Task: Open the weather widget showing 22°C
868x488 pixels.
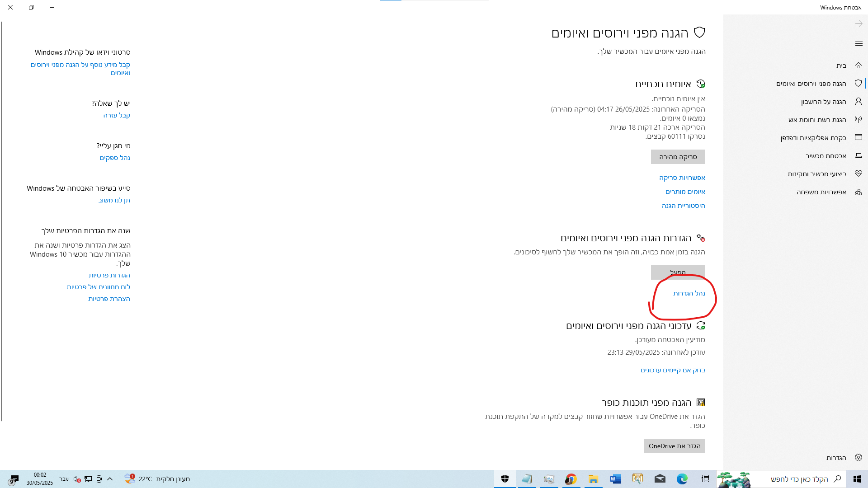Action: (157, 479)
